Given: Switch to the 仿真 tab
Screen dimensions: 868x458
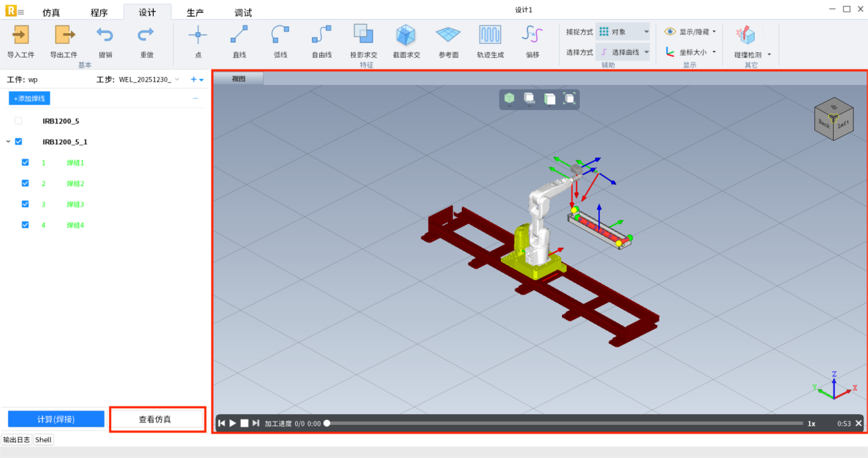Looking at the screenshot, I should [51, 12].
